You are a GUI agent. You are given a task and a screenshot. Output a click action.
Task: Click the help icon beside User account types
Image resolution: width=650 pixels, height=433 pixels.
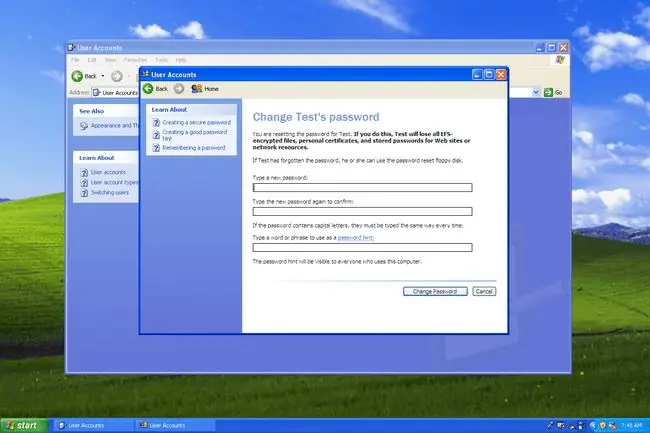84,183
